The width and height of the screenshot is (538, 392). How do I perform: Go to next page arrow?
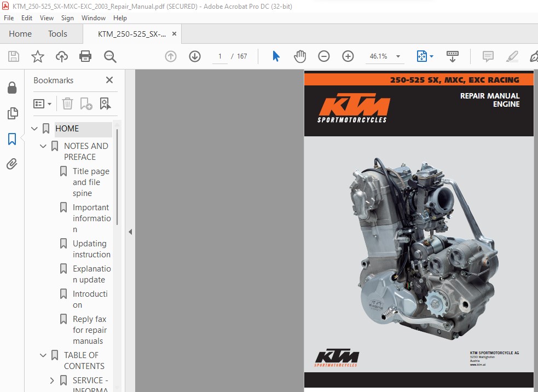(195, 56)
